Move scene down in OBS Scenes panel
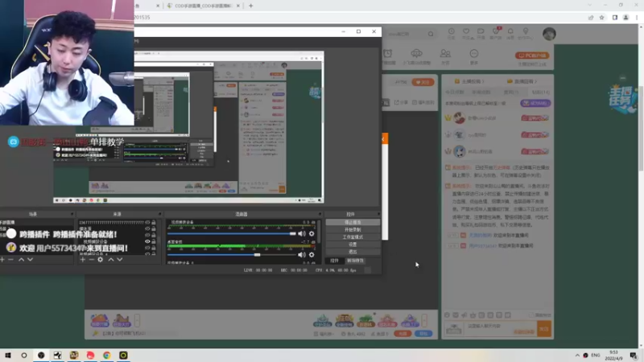644x362 pixels. click(30, 259)
